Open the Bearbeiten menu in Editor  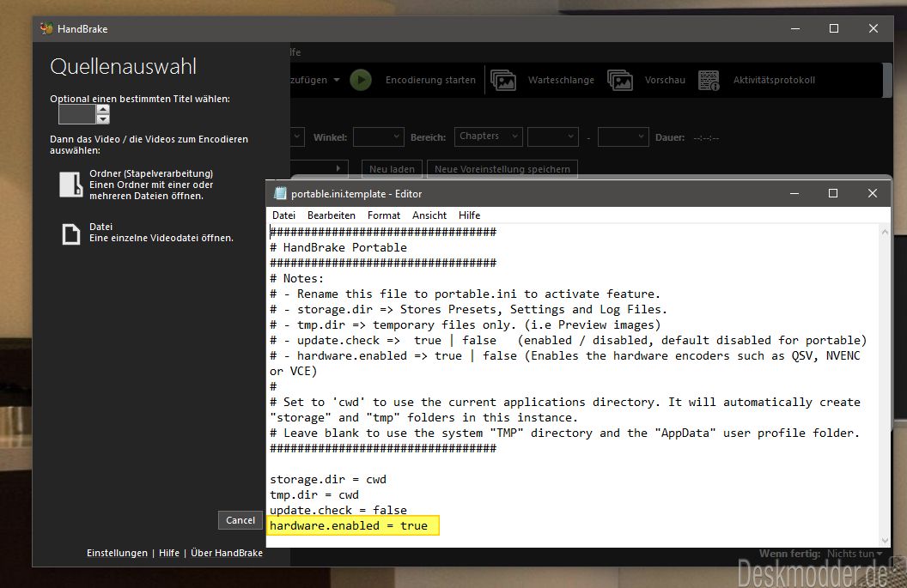[332, 215]
